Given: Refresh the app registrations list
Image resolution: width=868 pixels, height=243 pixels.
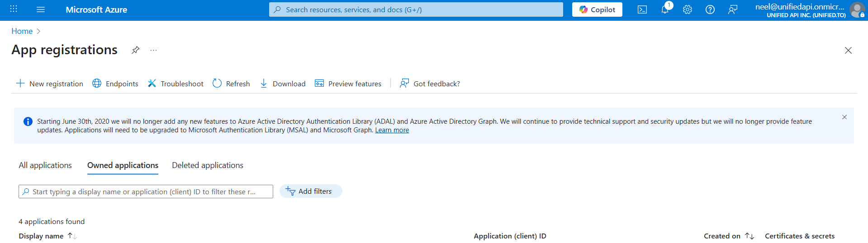Looking at the screenshot, I should click(x=231, y=84).
